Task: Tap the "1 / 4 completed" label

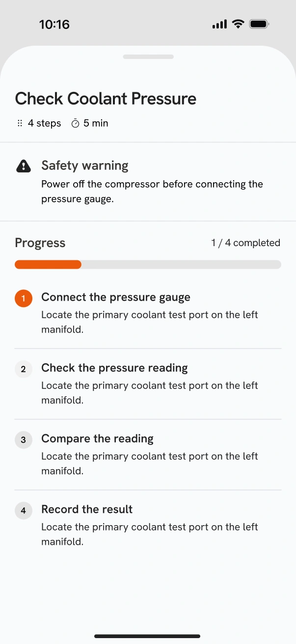Action: click(246, 243)
